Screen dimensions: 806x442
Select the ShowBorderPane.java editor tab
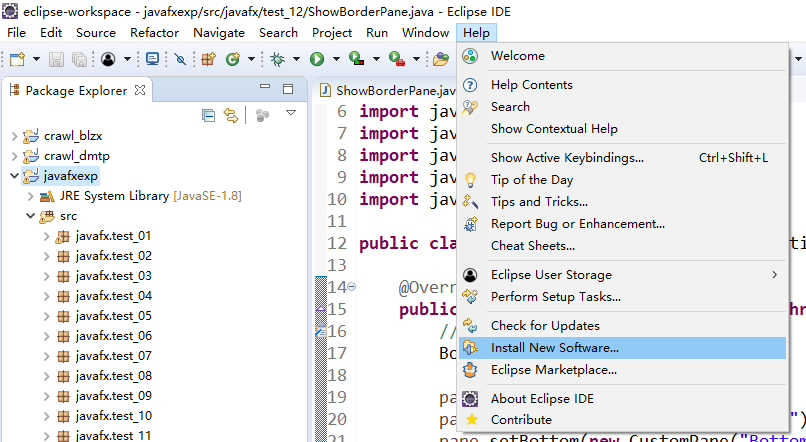click(x=389, y=91)
